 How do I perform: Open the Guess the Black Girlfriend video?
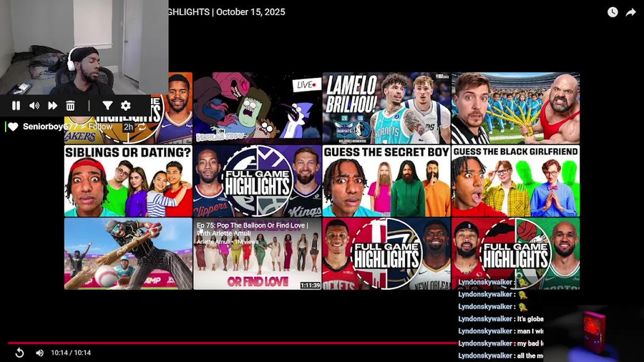516,181
